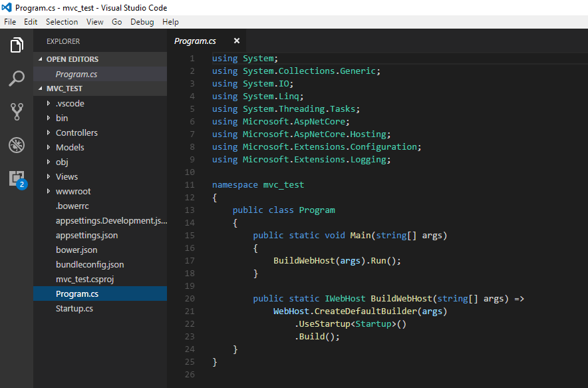Click line number 13 in the gutter

(x=190, y=210)
